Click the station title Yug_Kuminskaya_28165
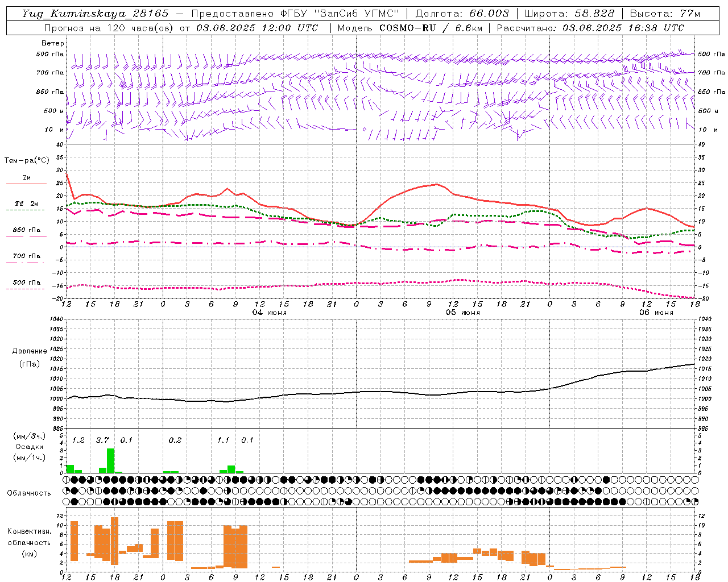This screenshot has height=582, width=728. [x=95, y=14]
